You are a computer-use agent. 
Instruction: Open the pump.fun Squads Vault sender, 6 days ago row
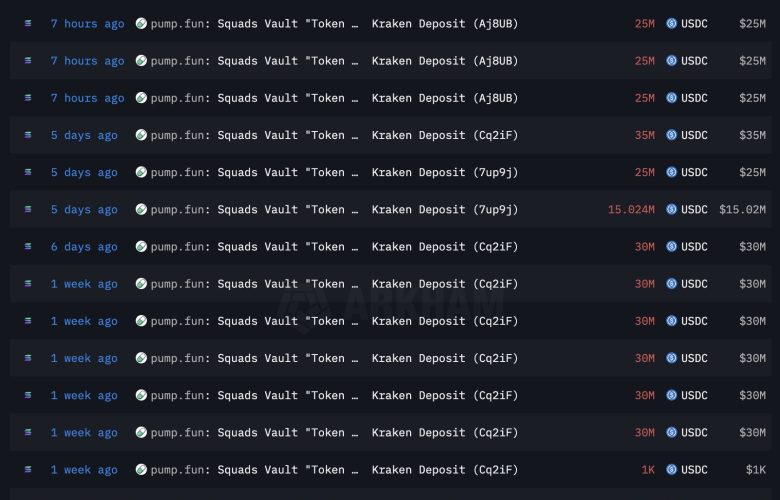(x=254, y=247)
